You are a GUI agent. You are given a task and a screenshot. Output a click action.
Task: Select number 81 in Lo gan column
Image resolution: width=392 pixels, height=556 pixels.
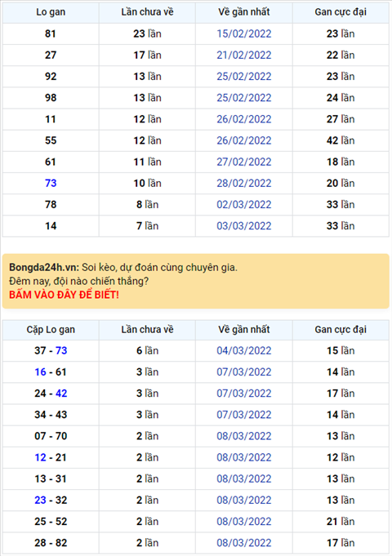[51, 33]
